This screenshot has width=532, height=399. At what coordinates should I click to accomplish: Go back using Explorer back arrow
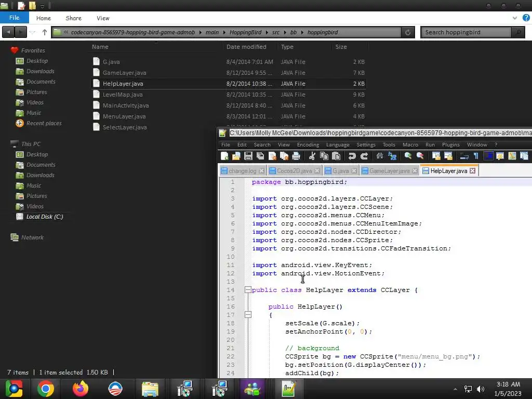8,32
